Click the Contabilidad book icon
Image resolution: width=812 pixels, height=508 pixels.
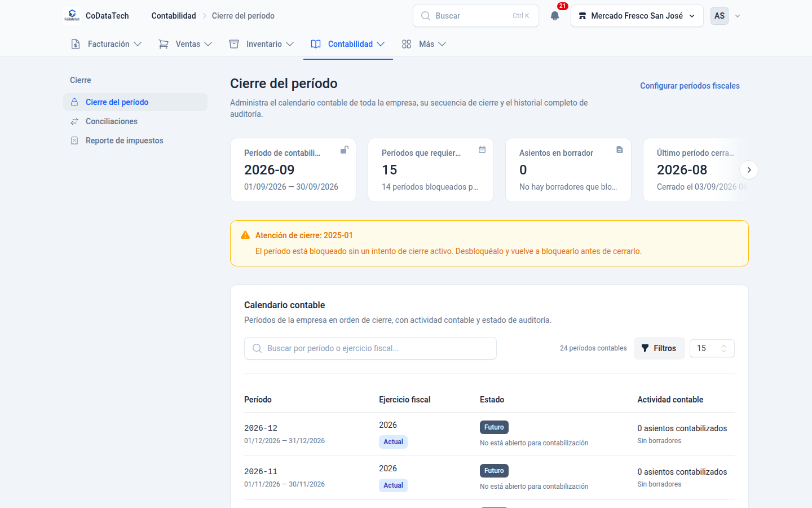tap(316, 44)
